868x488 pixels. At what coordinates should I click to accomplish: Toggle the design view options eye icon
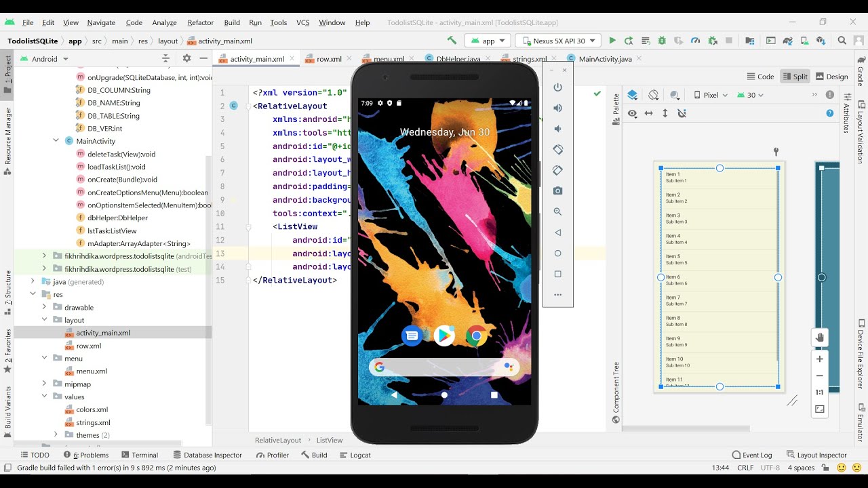pyautogui.click(x=633, y=114)
